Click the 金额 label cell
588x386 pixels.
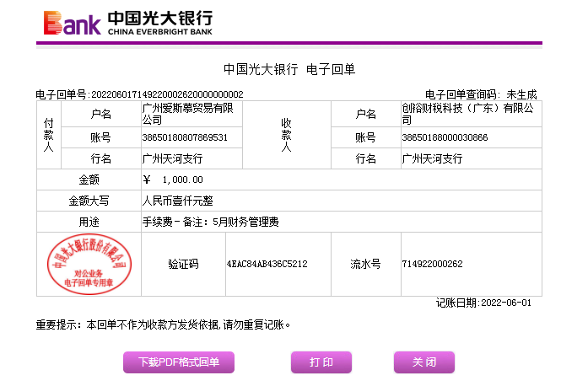89,180
